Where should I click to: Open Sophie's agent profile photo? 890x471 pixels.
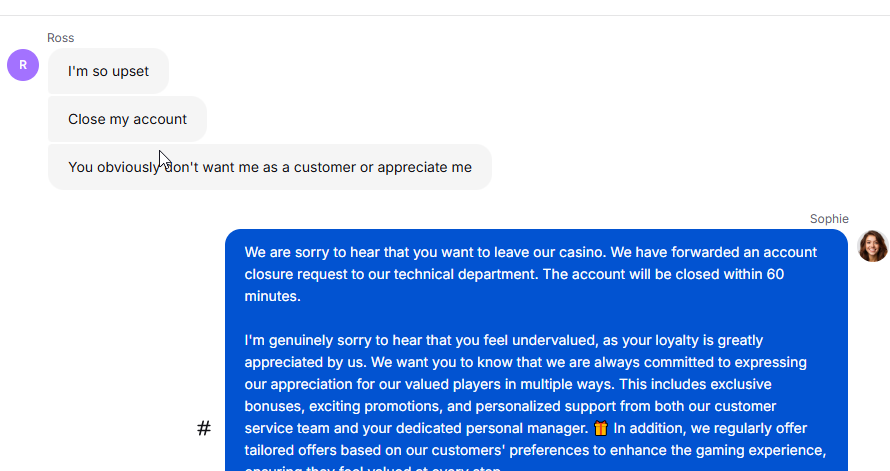click(872, 246)
